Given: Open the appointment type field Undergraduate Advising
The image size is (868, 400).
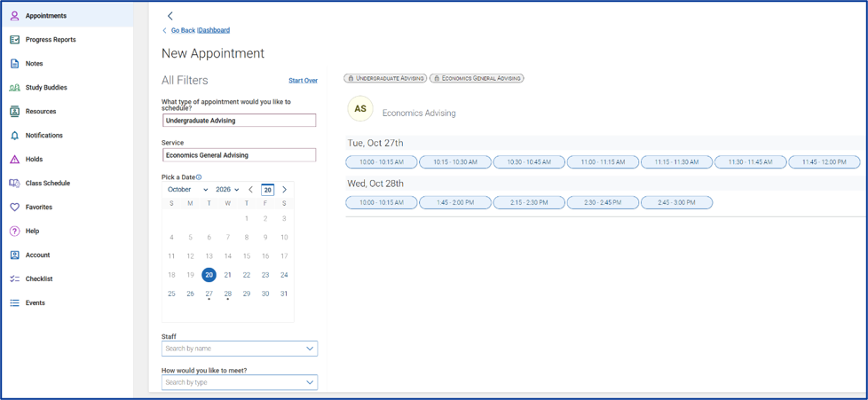Looking at the screenshot, I should 239,121.
